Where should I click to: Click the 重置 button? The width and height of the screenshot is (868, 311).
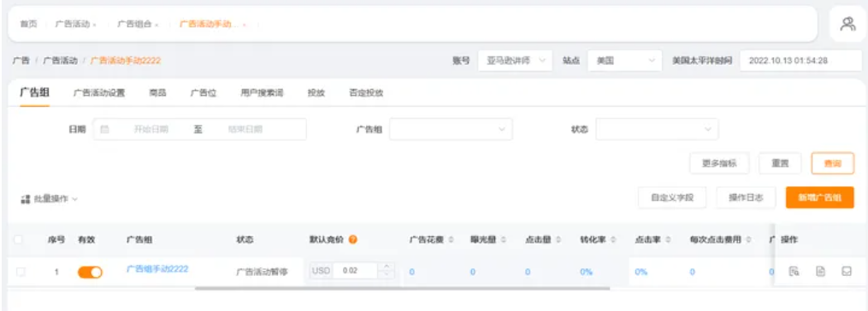[780, 163]
